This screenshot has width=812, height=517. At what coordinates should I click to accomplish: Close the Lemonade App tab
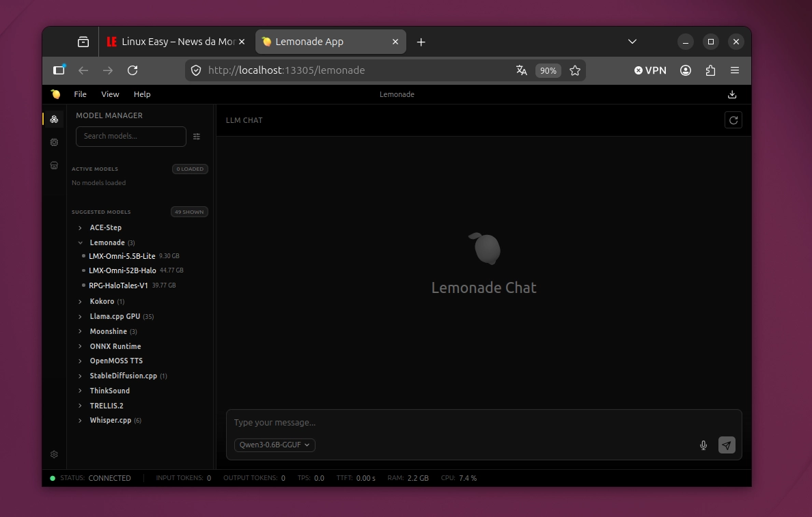click(395, 42)
